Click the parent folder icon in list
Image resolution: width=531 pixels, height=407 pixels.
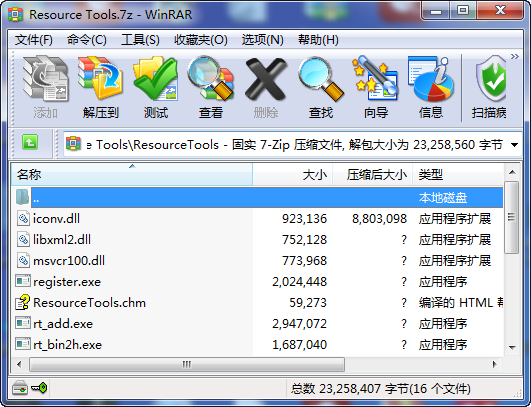(22, 197)
